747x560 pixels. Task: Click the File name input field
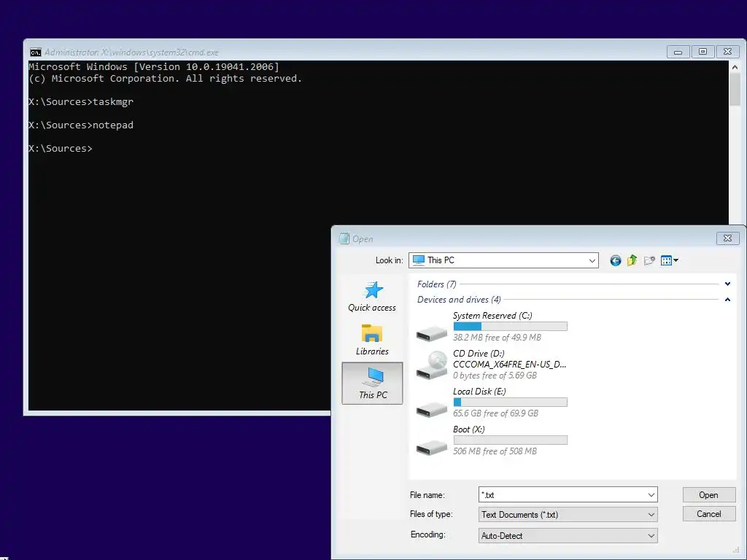coord(562,495)
